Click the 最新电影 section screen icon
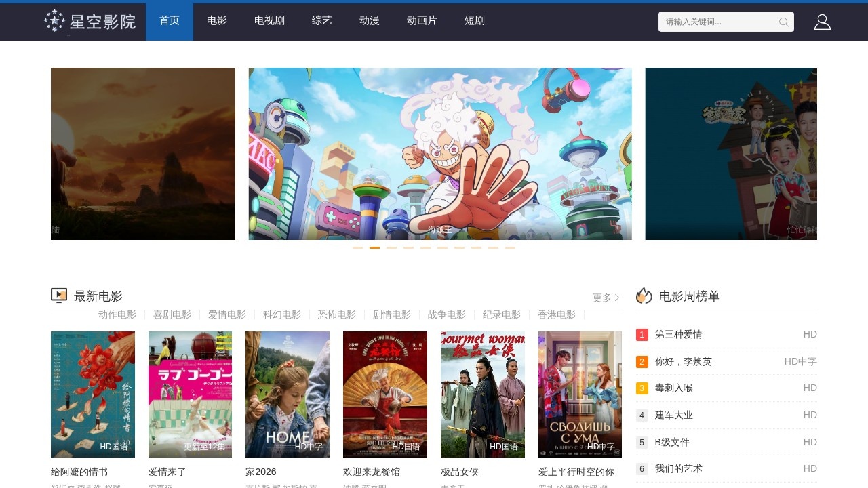Viewport: 868px width, 488px height. (59, 296)
